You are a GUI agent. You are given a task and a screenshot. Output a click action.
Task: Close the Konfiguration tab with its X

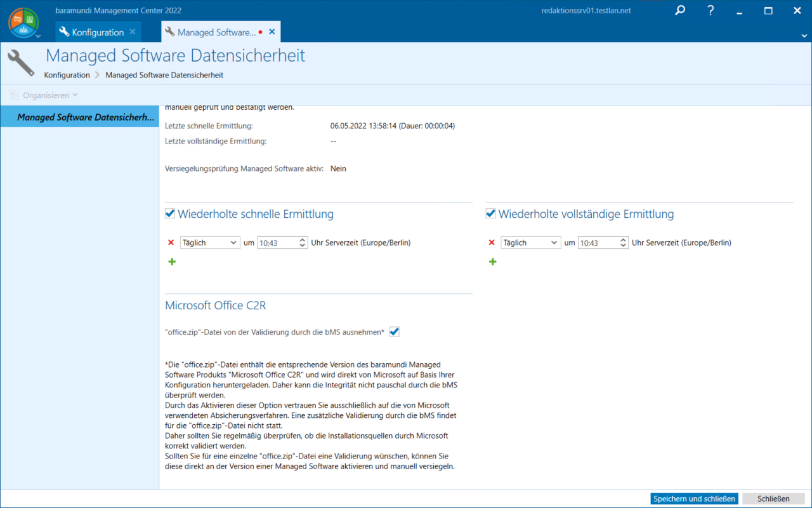(x=132, y=32)
